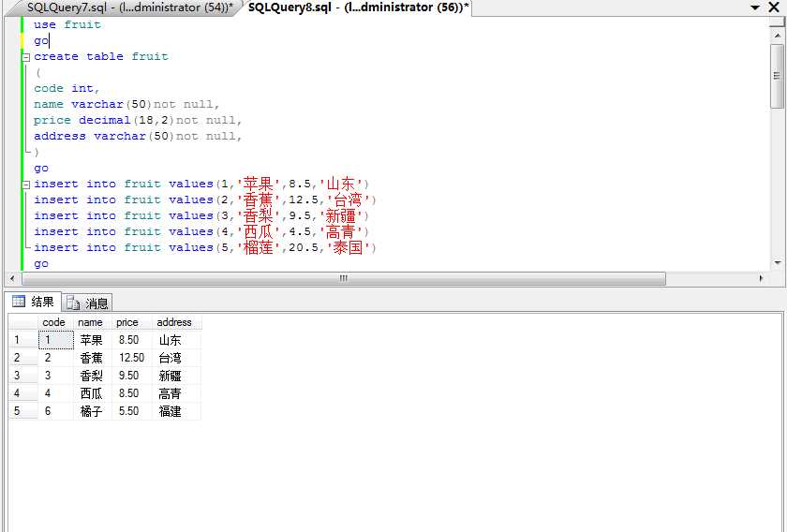Close the SQLQuery8.sql document window
The width and height of the screenshot is (787, 532).
[774, 7]
